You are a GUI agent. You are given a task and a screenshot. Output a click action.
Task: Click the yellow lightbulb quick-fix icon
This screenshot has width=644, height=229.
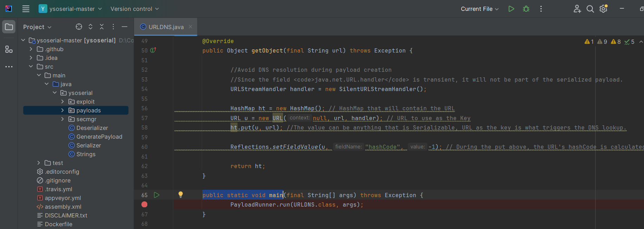pos(181,195)
